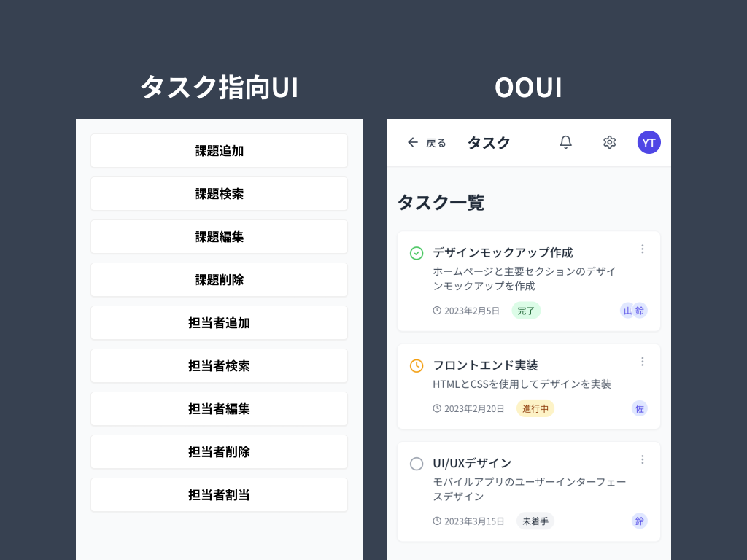This screenshot has width=747, height=560.
Task: Open the three-dot menu on フロントエンド実装
Action: (642, 362)
